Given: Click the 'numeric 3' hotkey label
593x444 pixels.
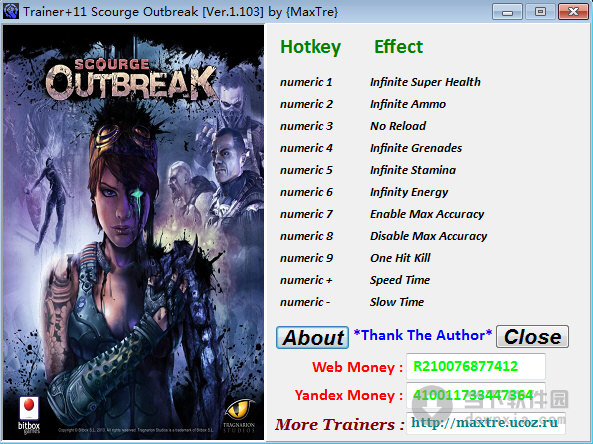Looking at the screenshot, I should point(306,126).
